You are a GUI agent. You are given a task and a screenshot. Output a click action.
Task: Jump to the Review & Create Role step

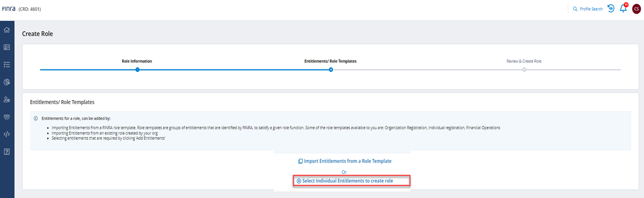[524, 61]
